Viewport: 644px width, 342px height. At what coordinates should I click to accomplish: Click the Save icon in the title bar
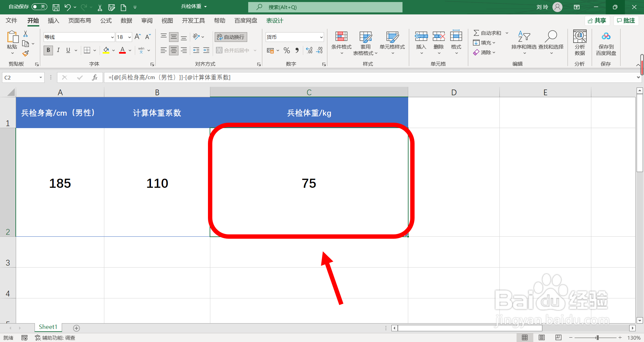coord(56,7)
